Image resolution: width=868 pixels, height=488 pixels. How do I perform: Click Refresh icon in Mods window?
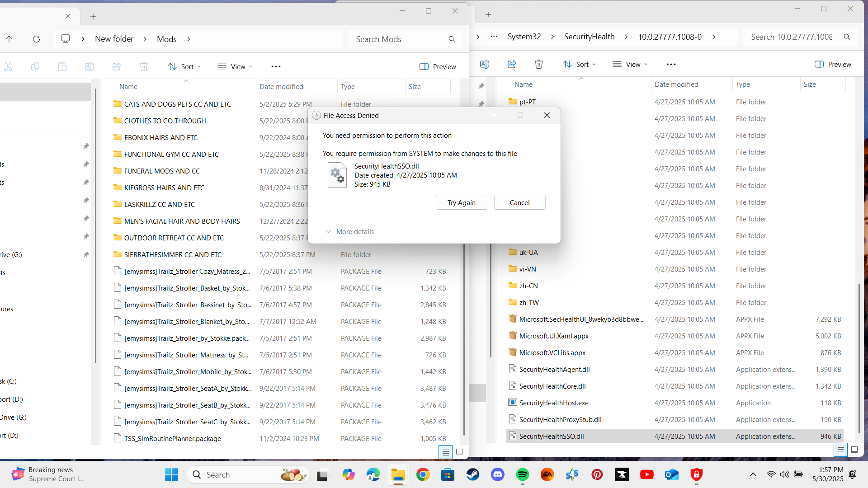coord(37,39)
